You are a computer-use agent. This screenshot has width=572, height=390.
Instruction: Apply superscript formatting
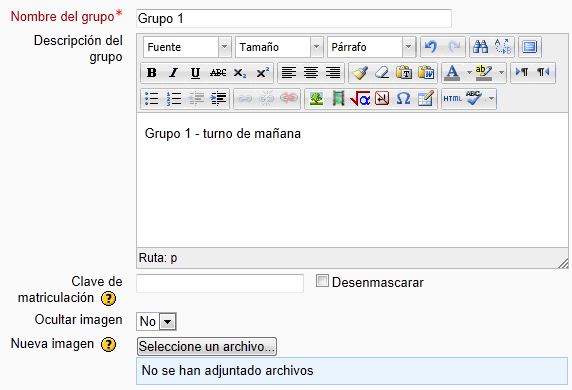[262, 73]
